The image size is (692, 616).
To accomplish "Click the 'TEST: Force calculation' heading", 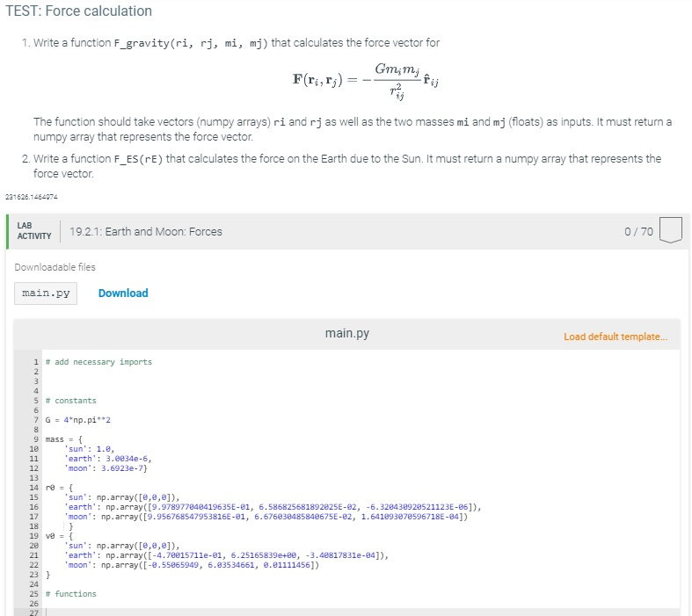I will (x=78, y=11).
